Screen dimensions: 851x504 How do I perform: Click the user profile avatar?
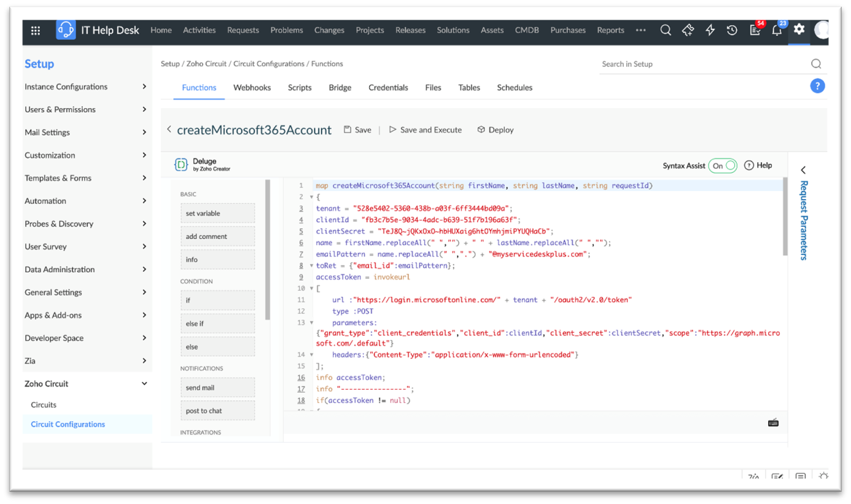coord(822,30)
